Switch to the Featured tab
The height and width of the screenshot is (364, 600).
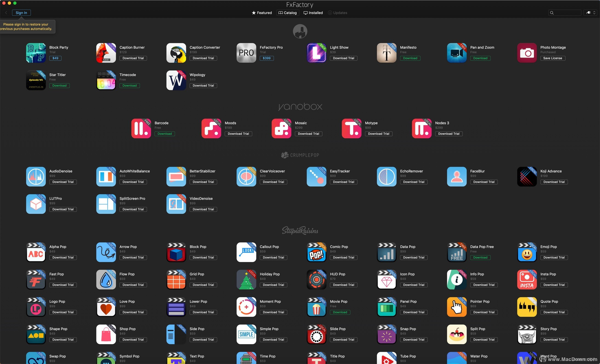click(262, 13)
